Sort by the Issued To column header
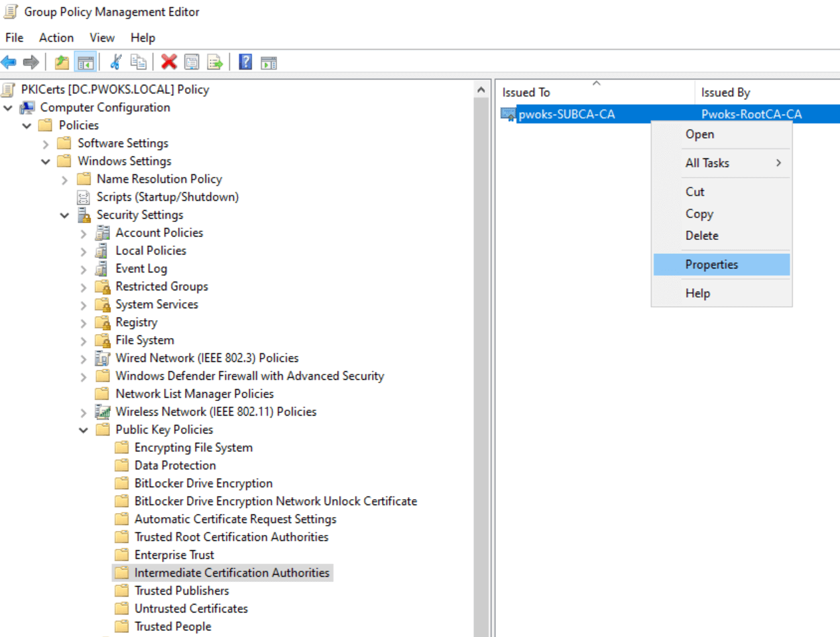This screenshot has width=840, height=637. 595,92
